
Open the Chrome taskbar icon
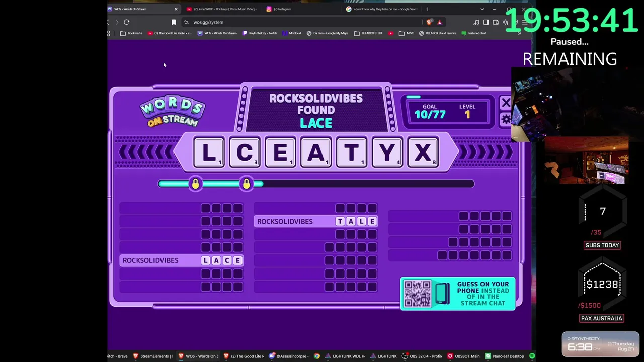(316, 356)
